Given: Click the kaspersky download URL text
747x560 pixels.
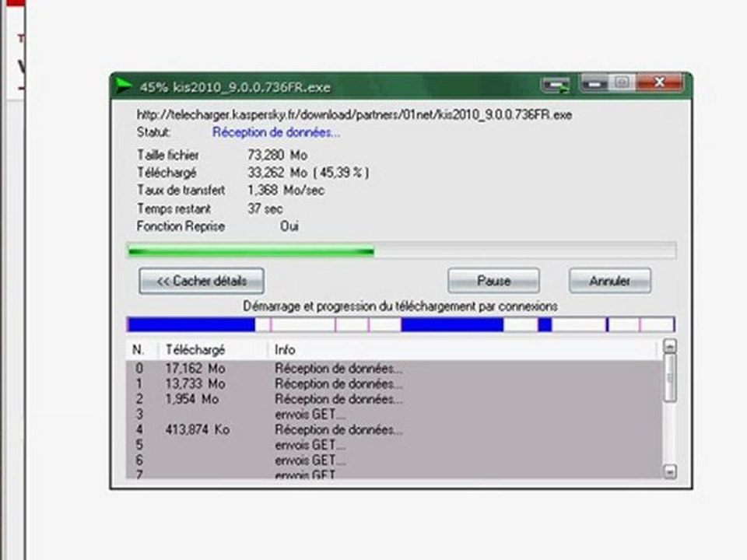Looking at the screenshot, I should click(355, 115).
